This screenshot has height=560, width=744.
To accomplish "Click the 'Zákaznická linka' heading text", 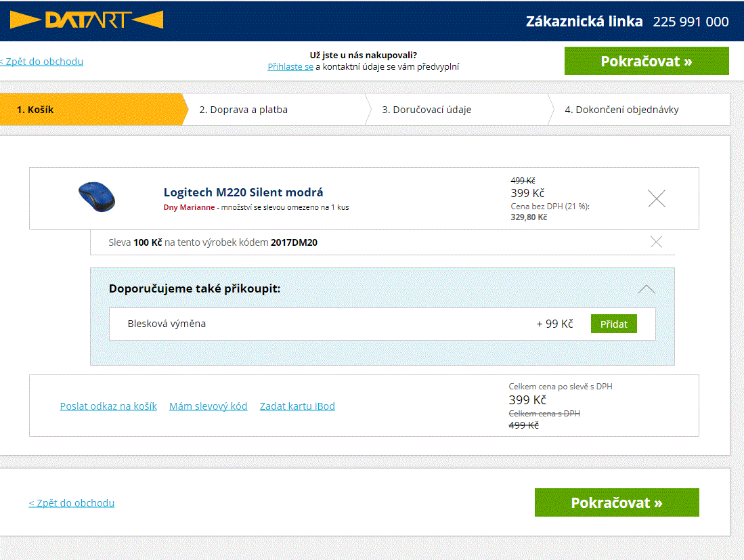I will point(584,22).
